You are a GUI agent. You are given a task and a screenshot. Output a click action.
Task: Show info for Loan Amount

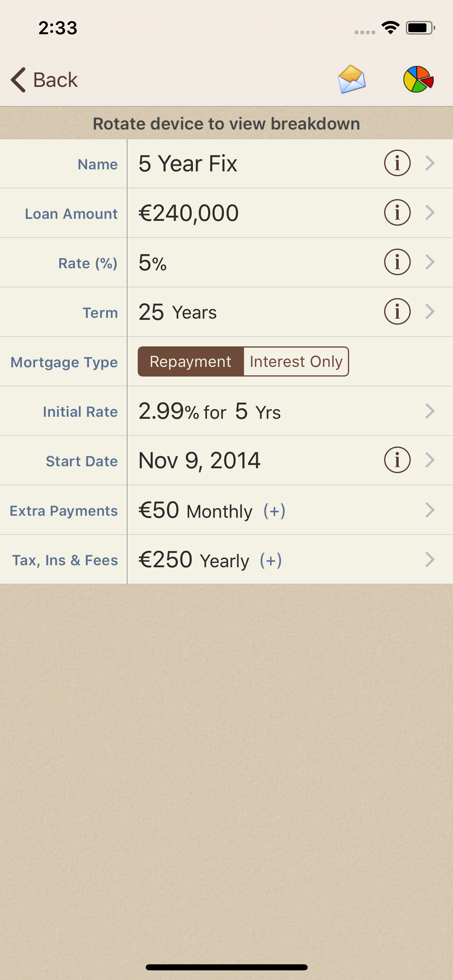coord(397,213)
